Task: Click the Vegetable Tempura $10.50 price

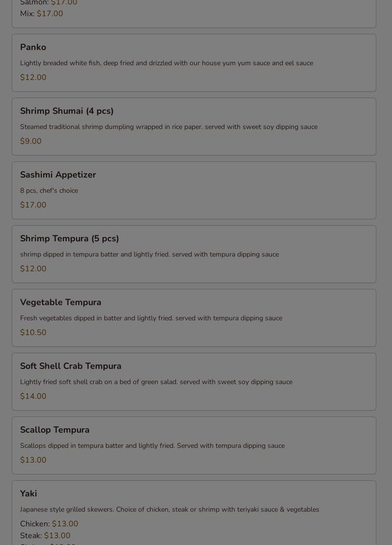Action: click(x=33, y=333)
